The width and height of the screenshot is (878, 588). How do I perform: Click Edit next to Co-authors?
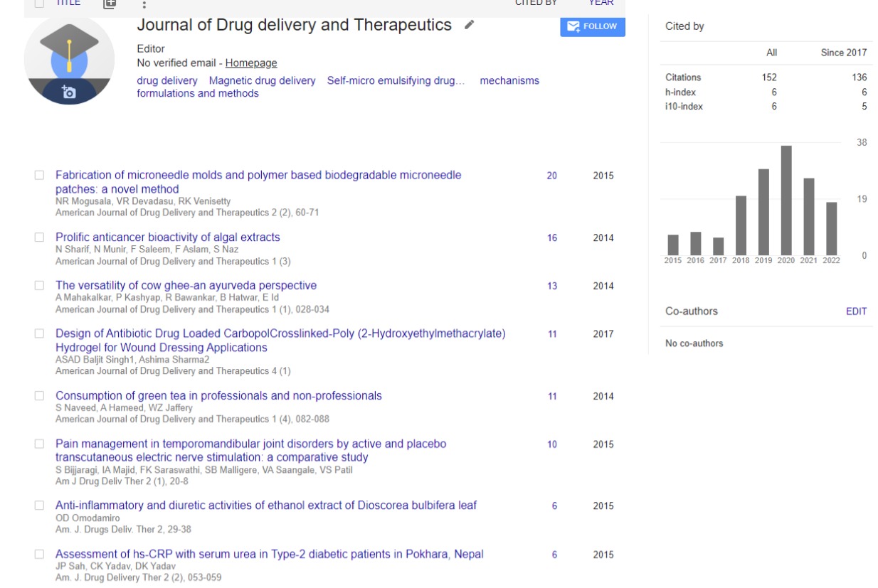tap(856, 311)
